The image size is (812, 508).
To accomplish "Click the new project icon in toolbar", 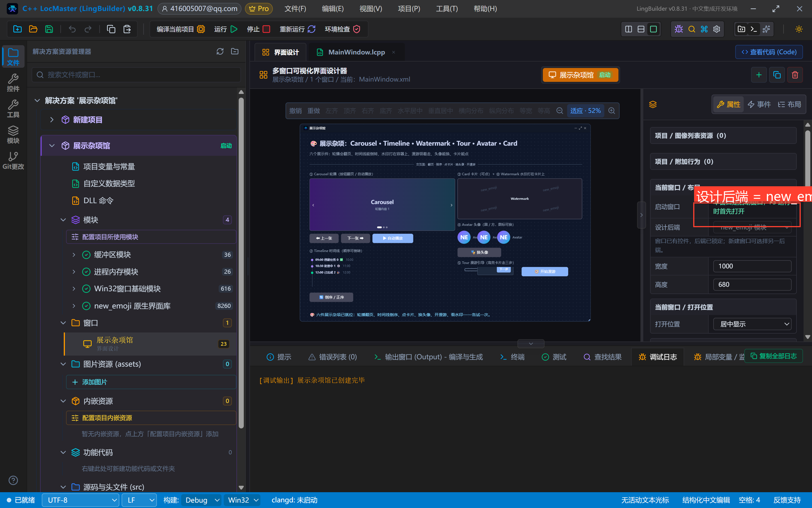I will pyautogui.click(x=17, y=29).
